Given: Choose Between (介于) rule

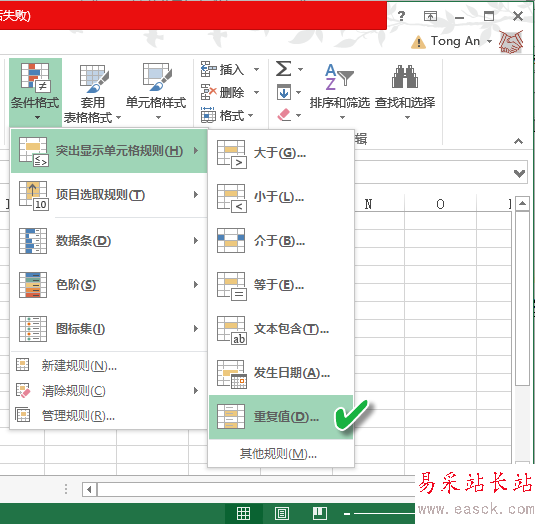Looking at the screenshot, I should pyautogui.click(x=281, y=241).
